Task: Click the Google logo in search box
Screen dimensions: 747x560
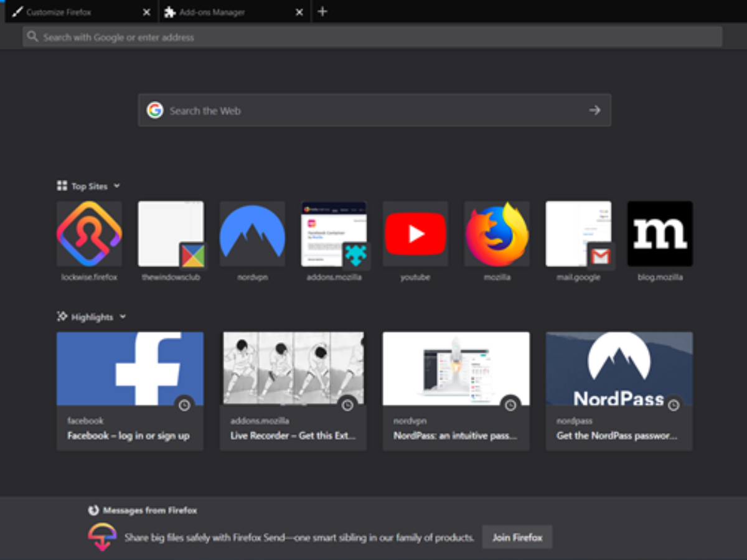Action: tap(155, 110)
